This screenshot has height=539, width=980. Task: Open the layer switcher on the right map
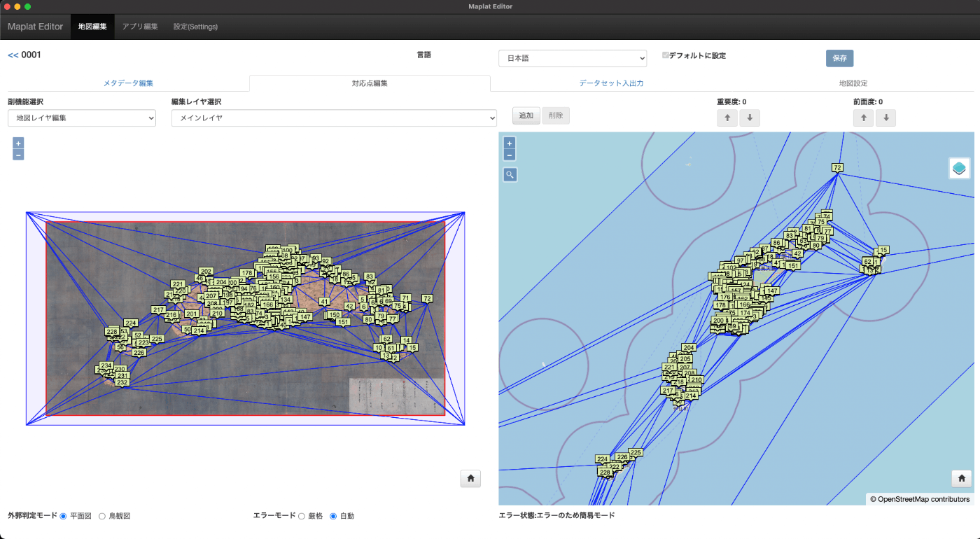pyautogui.click(x=959, y=168)
